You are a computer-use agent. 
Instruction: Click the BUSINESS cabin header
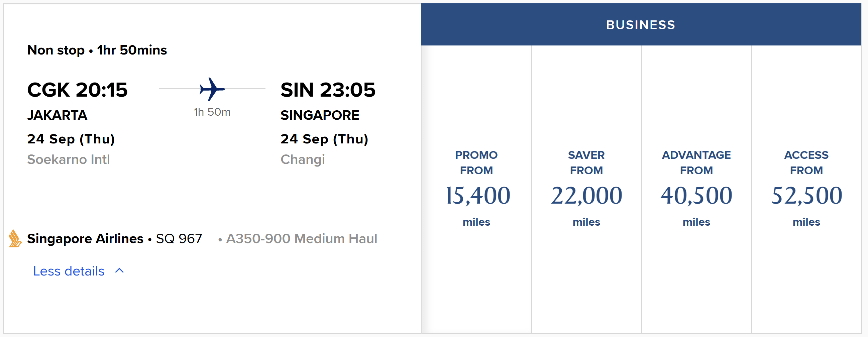coord(641,25)
